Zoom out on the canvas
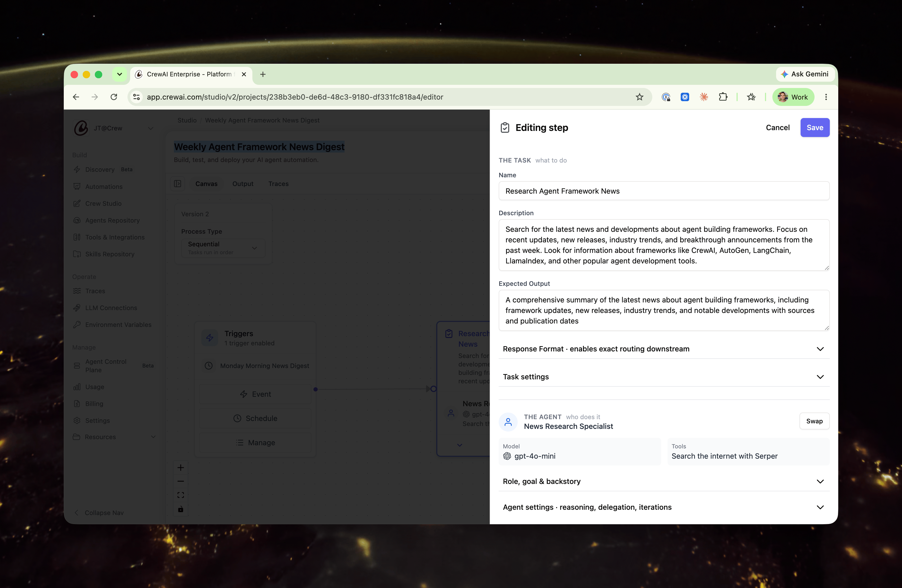 point(181,482)
